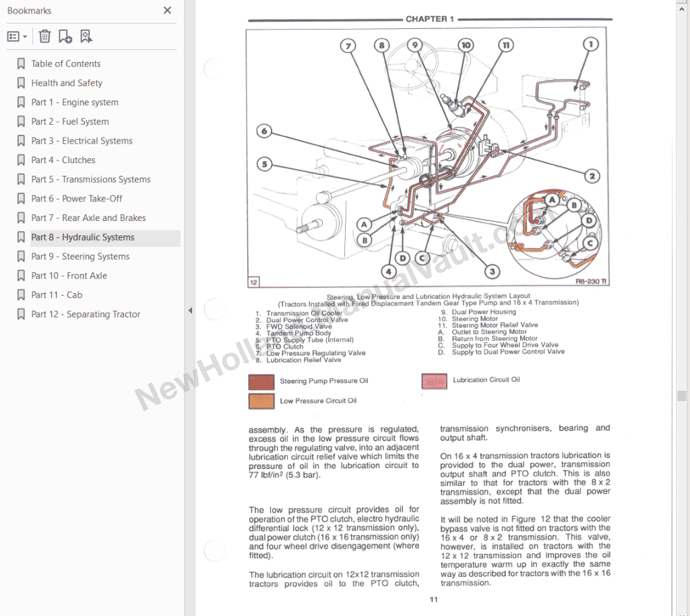Click legend entry '1. Transmission Oil Cooler'
Viewport: 690px width, 616px height.
pos(299,313)
